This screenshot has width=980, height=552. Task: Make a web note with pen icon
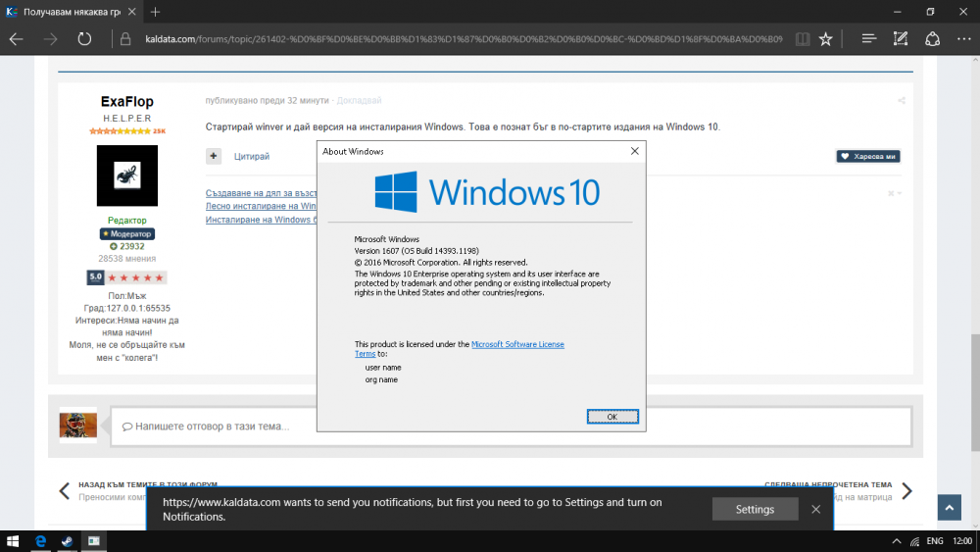click(x=900, y=39)
